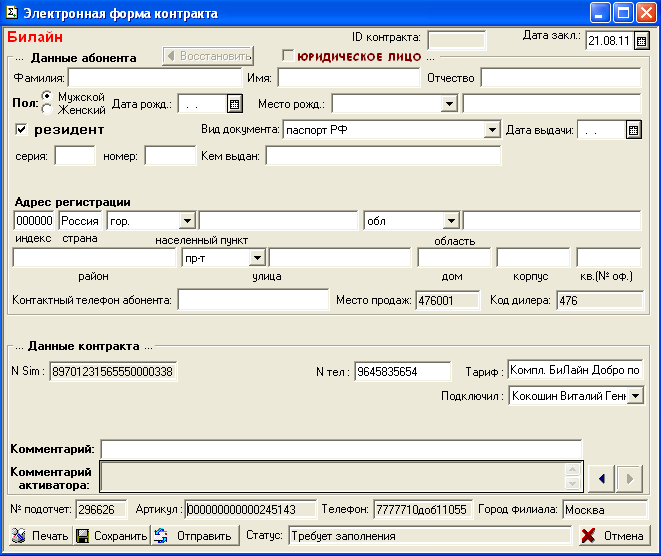This screenshot has width=661, height=556.
Task: Expand settlement type гор. dropdown
Action: coord(187,220)
